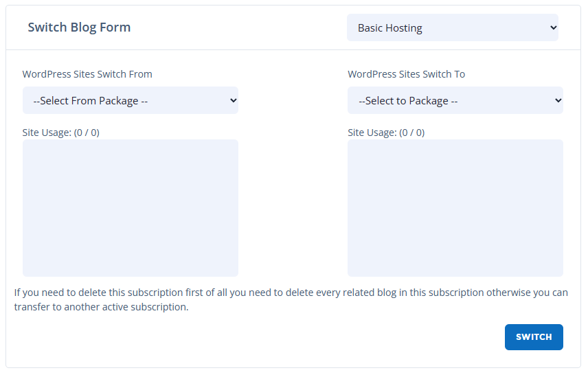Click inside the Switch To site list box
This screenshot has width=588, height=377.
[x=455, y=208]
